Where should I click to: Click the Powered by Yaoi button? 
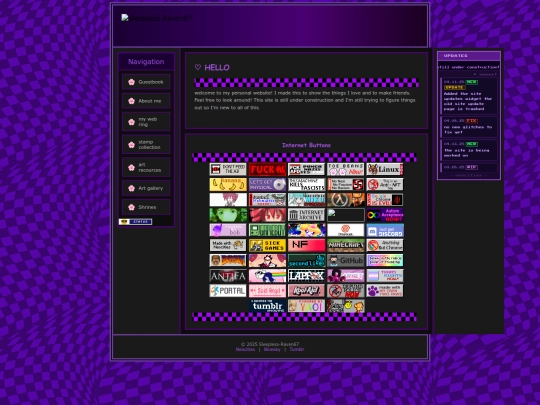(306, 306)
